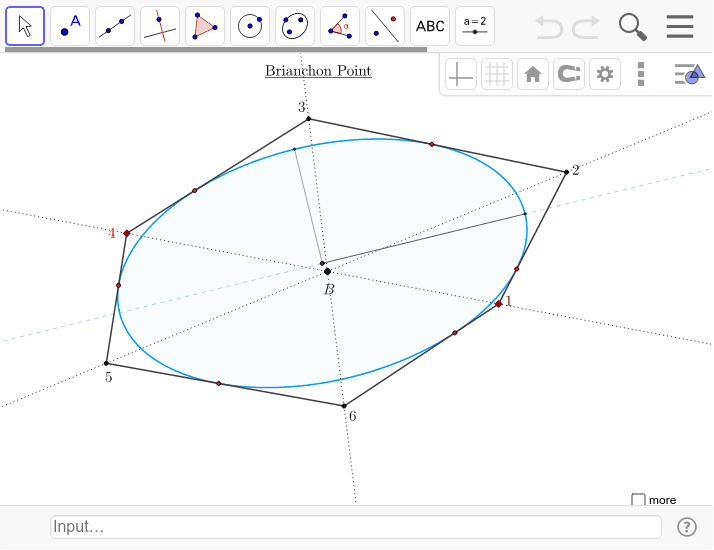This screenshot has width=714, height=550.
Task: Select the Ellipse conic tool
Action: [x=295, y=26]
